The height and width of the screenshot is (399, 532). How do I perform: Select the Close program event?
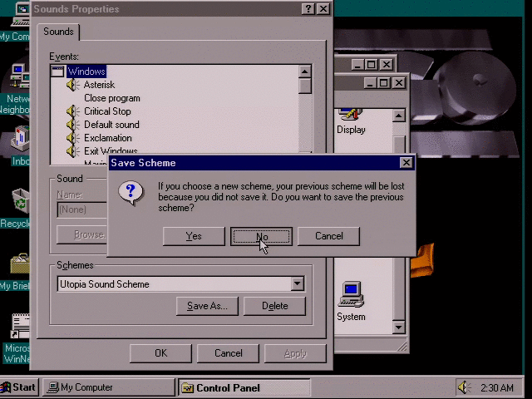[112, 98]
